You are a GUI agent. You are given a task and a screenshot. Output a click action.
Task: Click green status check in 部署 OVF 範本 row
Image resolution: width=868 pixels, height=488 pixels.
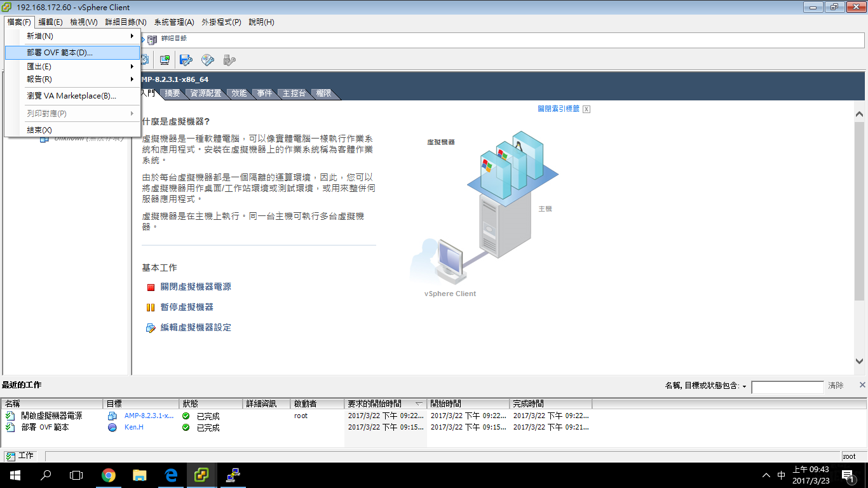[x=186, y=427]
